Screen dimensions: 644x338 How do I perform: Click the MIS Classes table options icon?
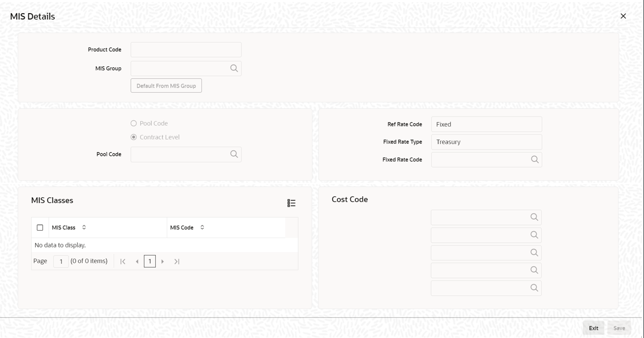click(291, 203)
